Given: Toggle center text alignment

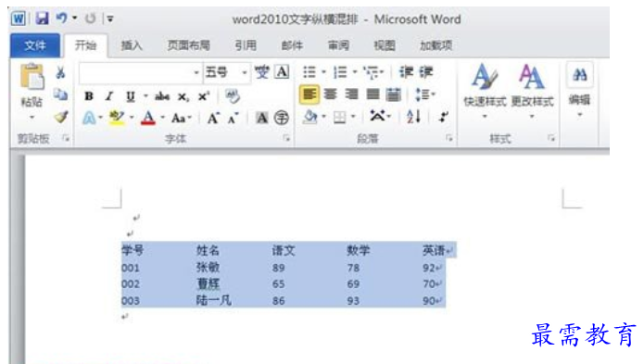Looking at the screenshot, I should coord(330,94).
